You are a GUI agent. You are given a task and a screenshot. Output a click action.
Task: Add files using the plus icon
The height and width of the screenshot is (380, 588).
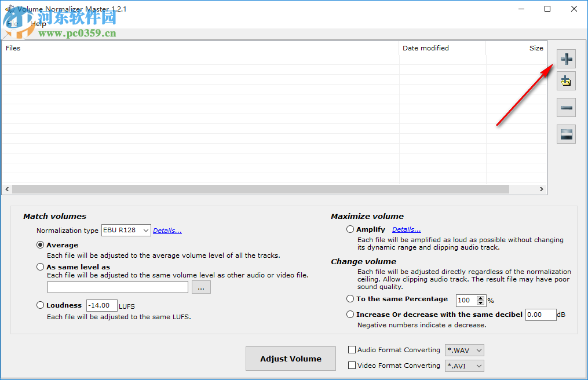coord(566,59)
